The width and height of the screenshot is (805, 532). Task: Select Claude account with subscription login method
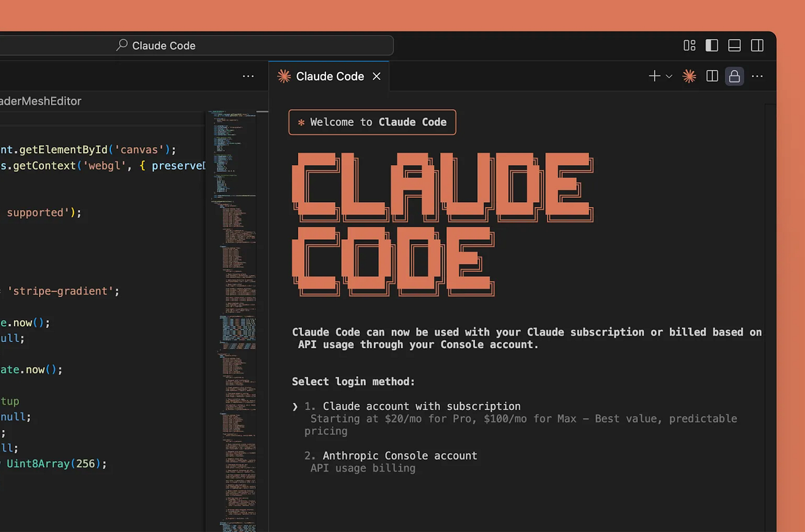pyautogui.click(x=421, y=406)
